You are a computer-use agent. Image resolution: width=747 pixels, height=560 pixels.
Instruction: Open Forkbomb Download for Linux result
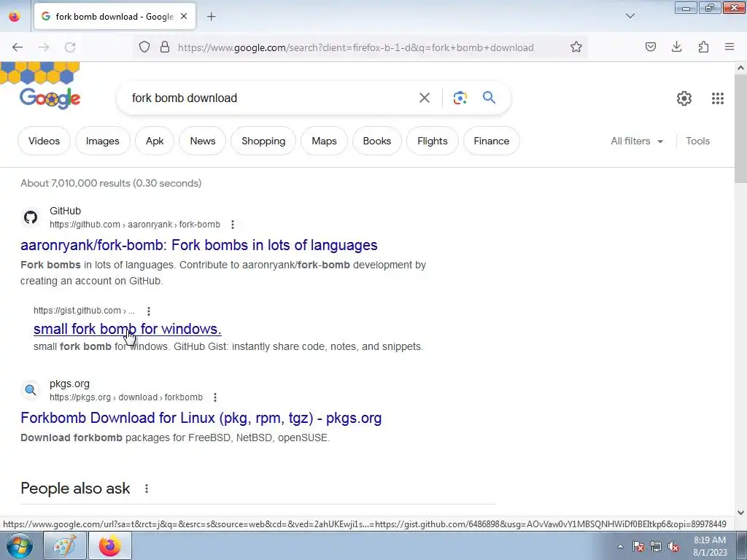[201, 418]
